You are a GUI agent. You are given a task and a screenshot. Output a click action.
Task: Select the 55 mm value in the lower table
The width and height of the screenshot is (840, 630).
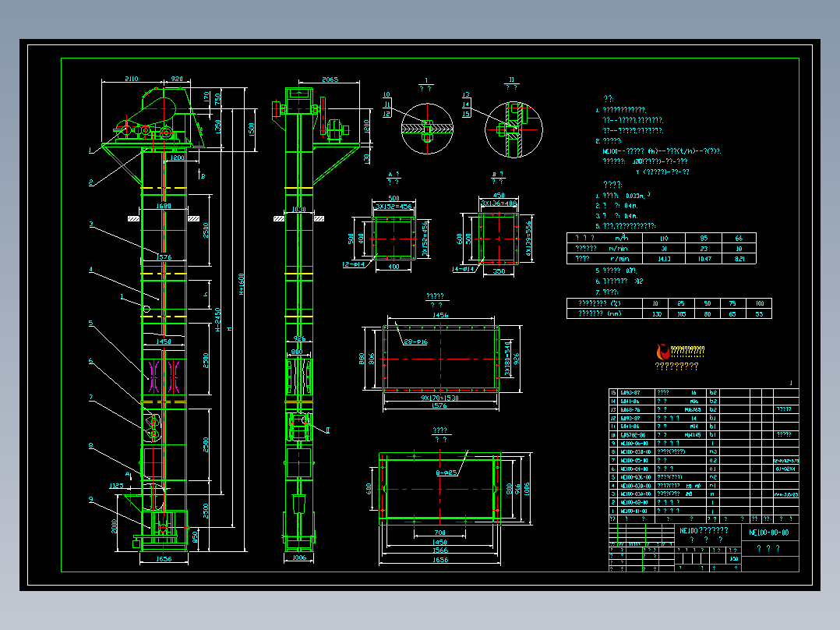click(x=759, y=313)
